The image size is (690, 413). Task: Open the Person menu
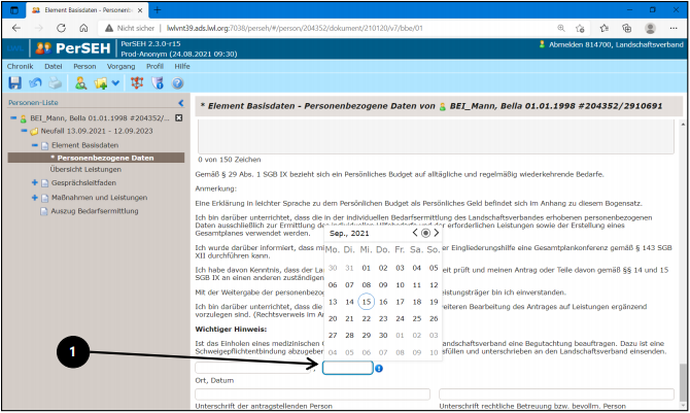point(84,66)
